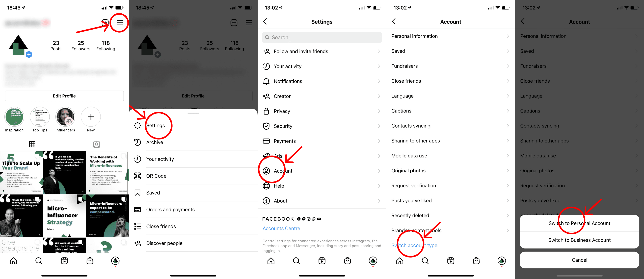Tap the create post plus icon on the dimmed second screen
The image size is (644, 279).
click(234, 23)
